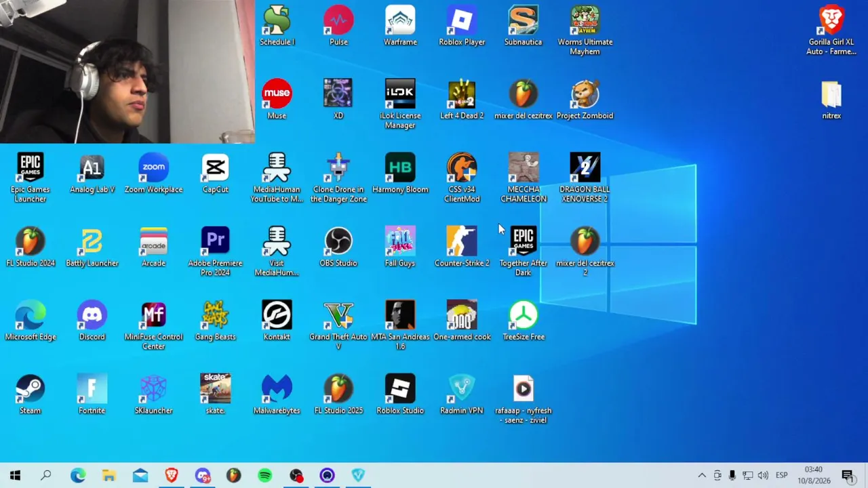Click the Project Zomboid shortcut

pos(585,100)
